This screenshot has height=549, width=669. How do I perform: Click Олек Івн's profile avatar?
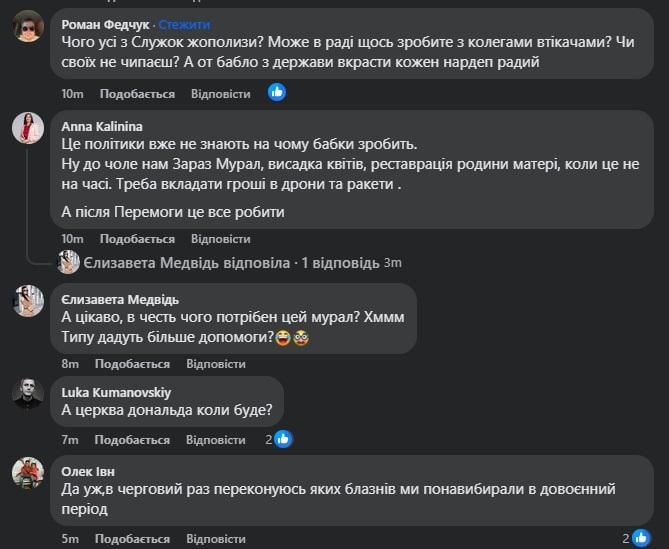(27, 471)
